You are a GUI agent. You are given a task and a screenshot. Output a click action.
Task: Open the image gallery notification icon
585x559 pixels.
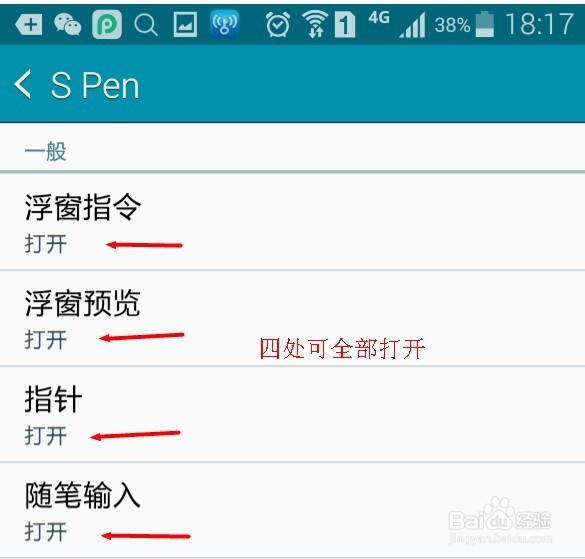(185, 25)
